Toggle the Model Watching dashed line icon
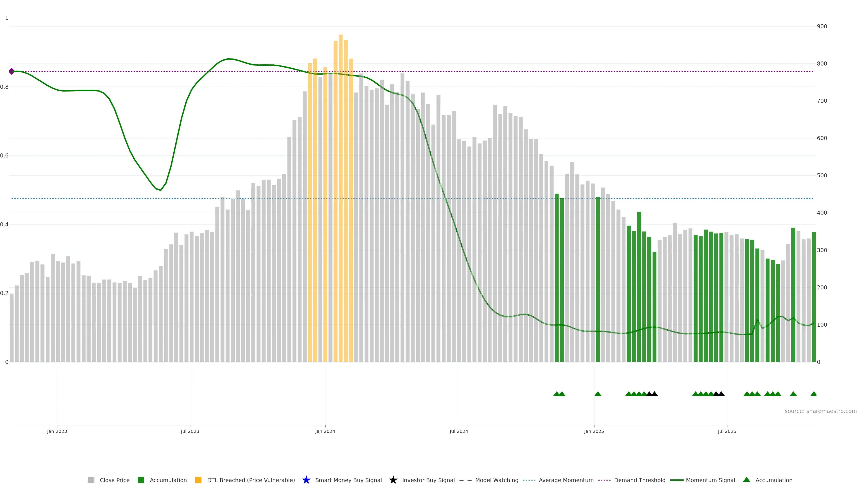Screen dimensions: 868x488 coord(465,480)
